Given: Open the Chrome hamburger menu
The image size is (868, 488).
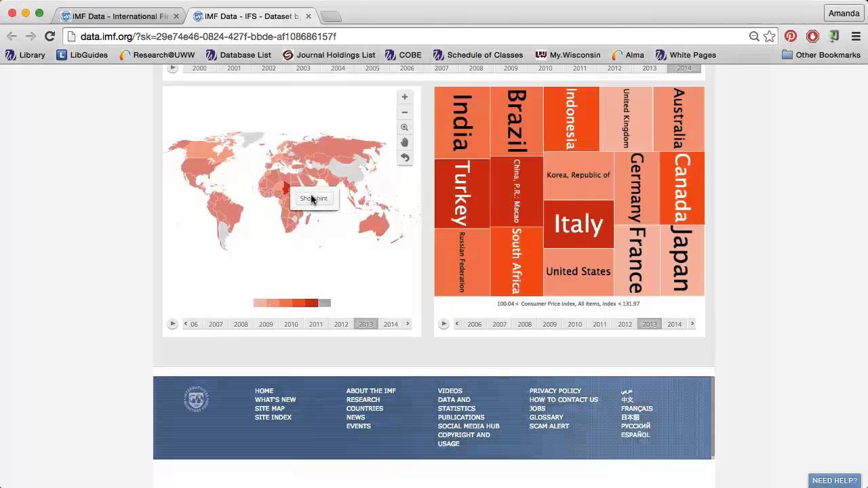Looking at the screenshot, I should (856, 37).
